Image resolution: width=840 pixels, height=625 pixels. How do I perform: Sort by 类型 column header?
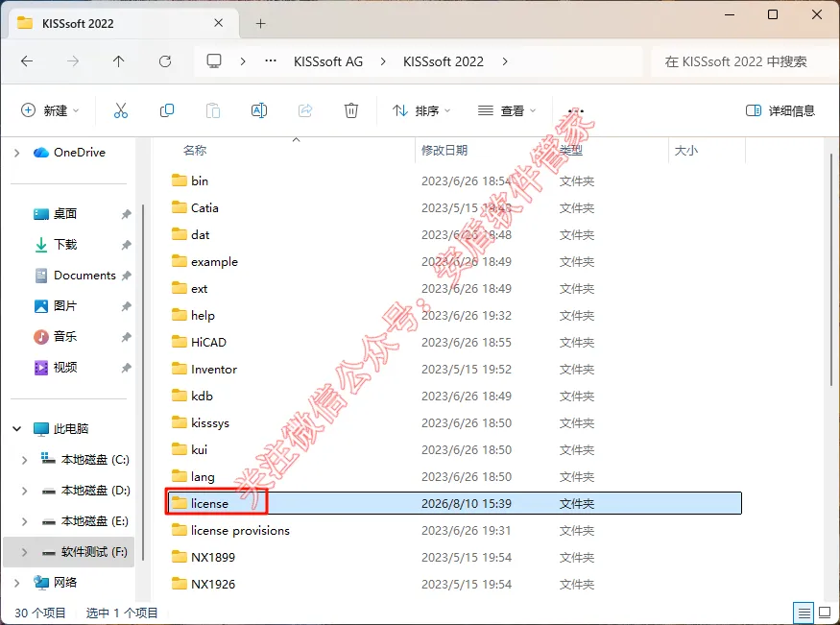571,151
